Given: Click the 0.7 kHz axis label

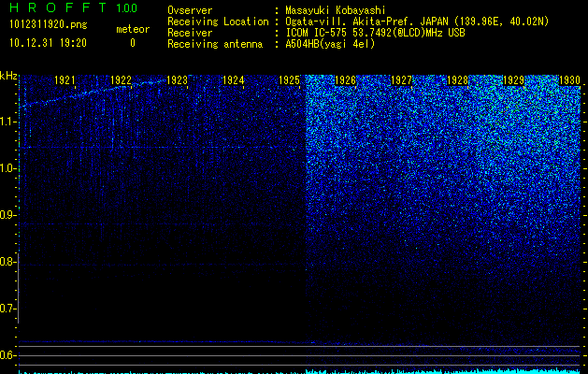Looking at the screenshot, I should [x=7, y=309].
